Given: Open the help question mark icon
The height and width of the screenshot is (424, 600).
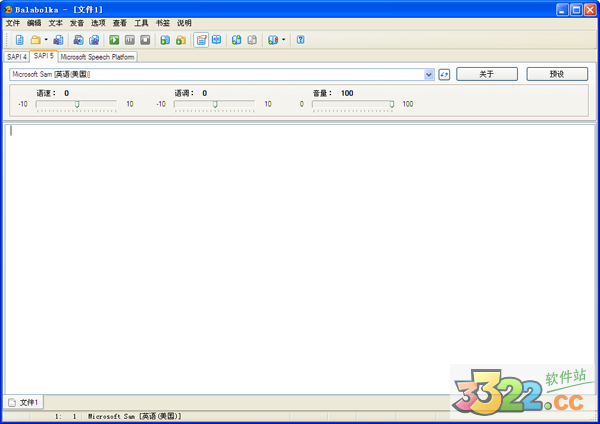Looking at the screenshot, I should pyautogui.click(x=301, y=40).
